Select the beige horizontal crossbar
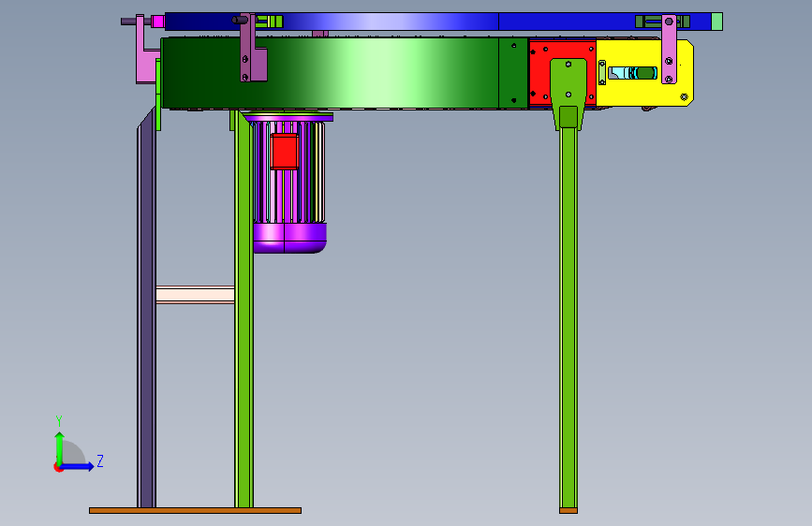The image size is (812, 526). click(x=195, y=295)
